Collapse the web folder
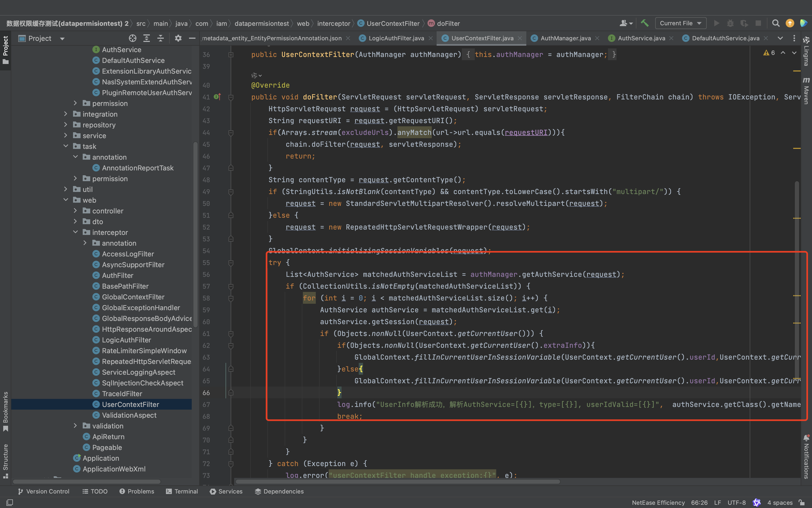 pos(66,200)
